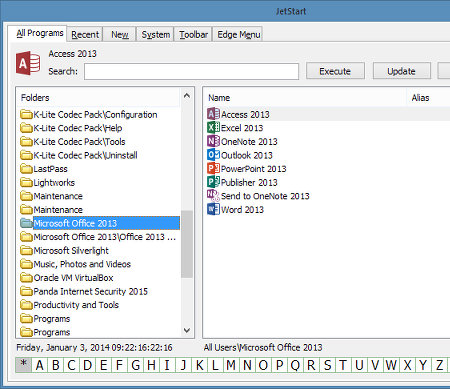Click the Update button
This screenshot has height=389, width=450.
[x=401, y=71]
